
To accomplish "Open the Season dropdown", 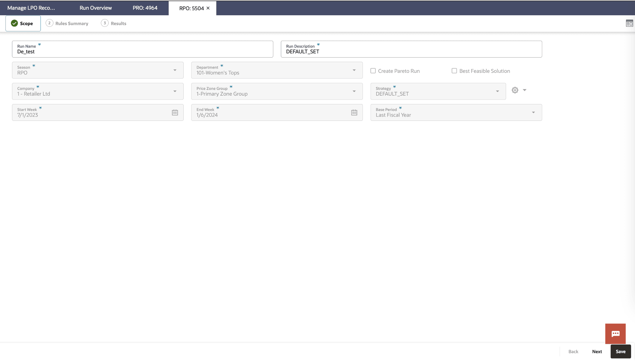I will [x=175, y=70].
